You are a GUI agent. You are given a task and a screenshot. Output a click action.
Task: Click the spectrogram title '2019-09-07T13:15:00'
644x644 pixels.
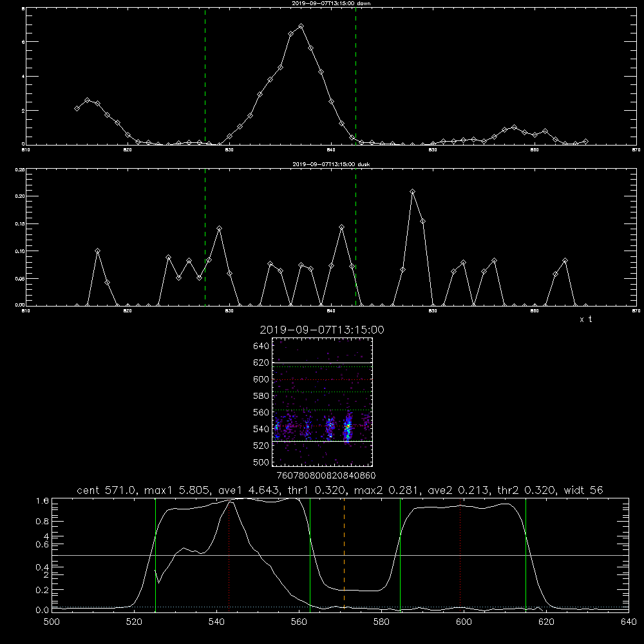(x=322, y=330)
